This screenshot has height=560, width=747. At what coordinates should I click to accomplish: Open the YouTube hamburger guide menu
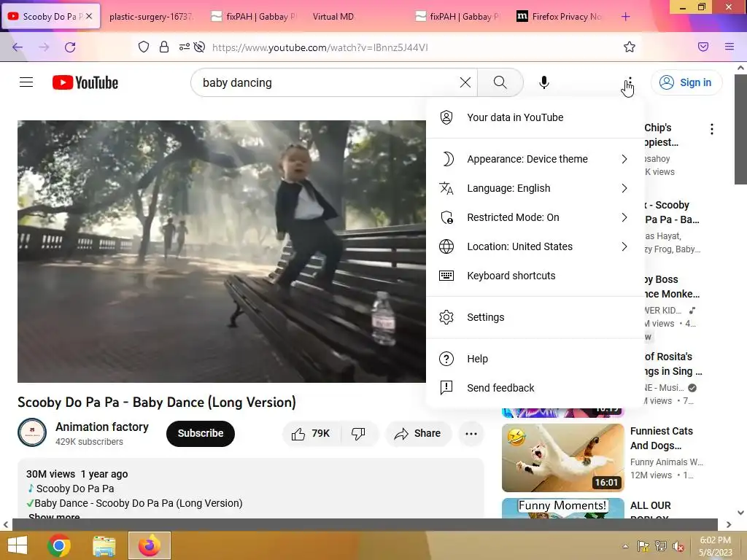(26, 82)
